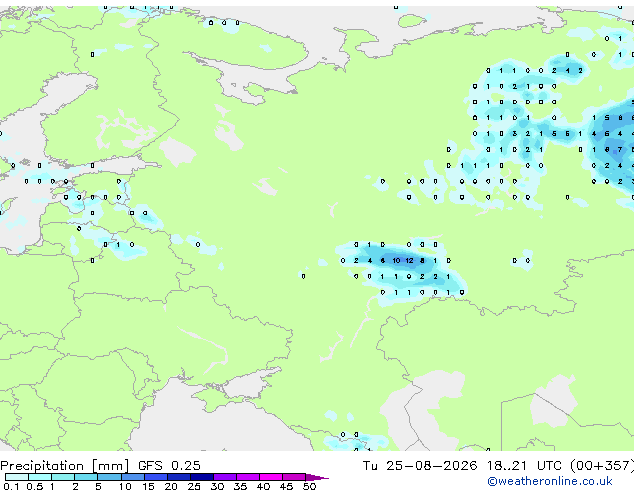The image size is (634, 490).
Task: Click the 0.1 to 0.5 mm legend color segment
Action: [17, 477]
